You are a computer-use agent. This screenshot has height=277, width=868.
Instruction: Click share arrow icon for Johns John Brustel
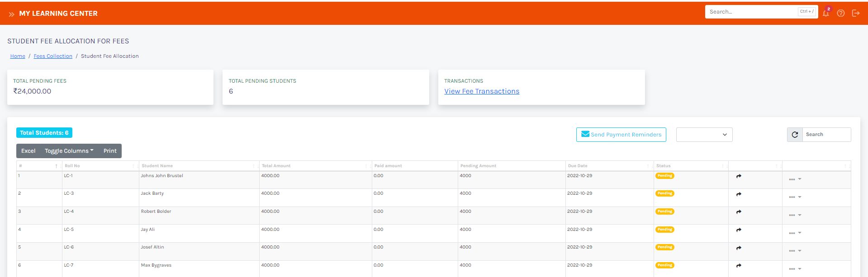pos(739,176)
